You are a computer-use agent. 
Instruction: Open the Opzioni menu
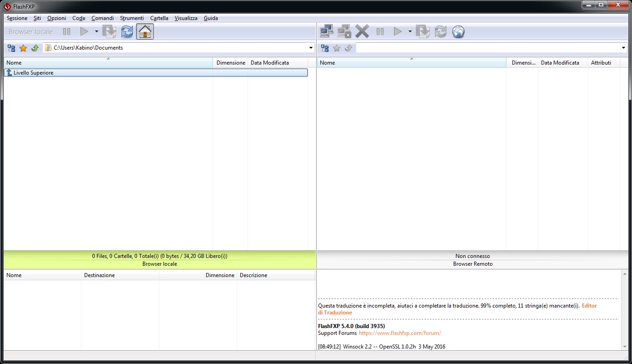(x=56, y=18)
